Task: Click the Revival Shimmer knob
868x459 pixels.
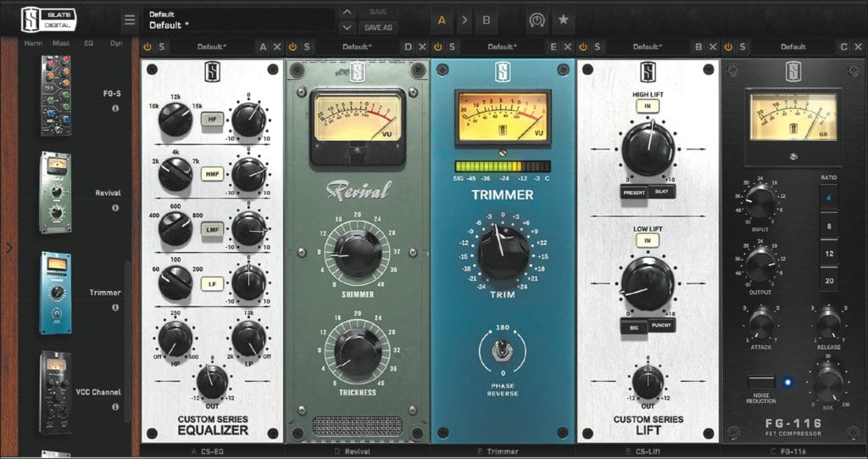Action: [x=358, y=254]
